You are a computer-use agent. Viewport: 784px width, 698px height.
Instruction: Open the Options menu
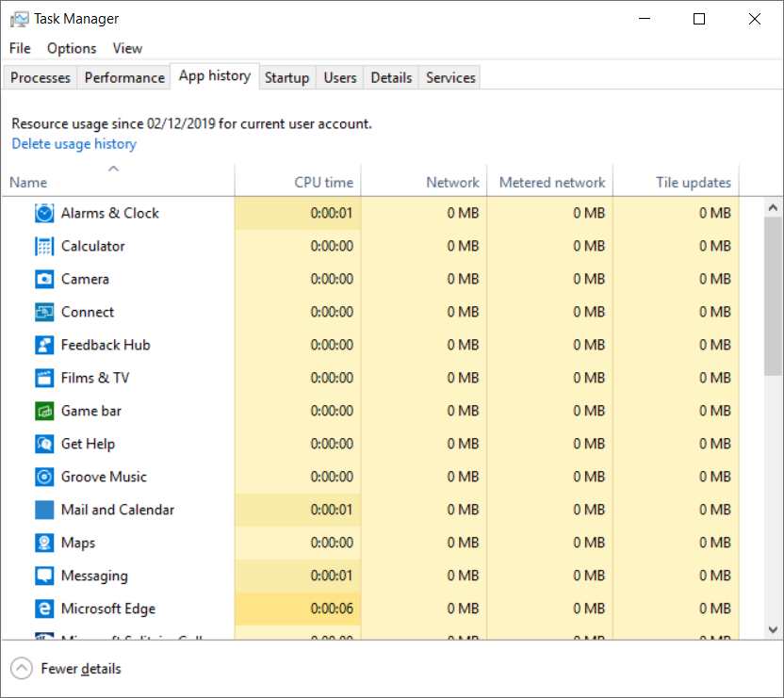coord(72,48)
